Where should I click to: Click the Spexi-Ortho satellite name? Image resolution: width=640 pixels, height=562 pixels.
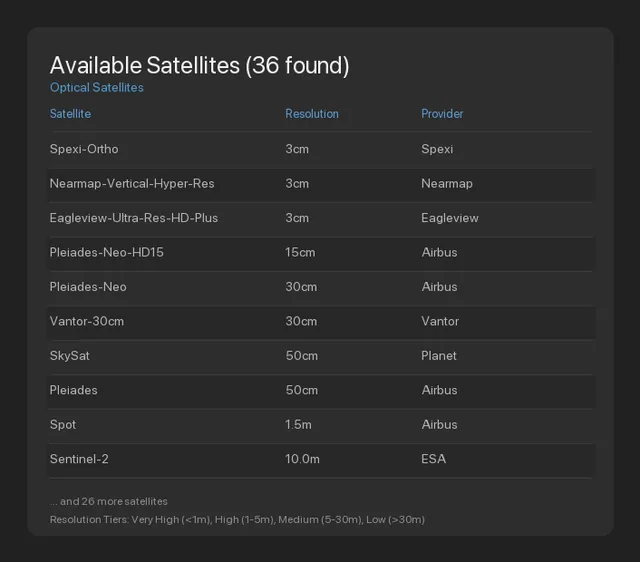point(84,149)
